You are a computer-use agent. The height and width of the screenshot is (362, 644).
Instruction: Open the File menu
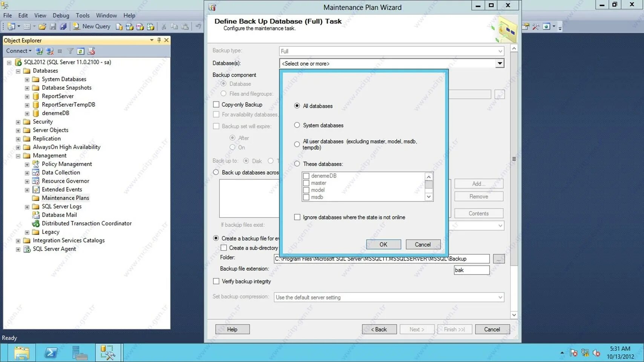click(8, 15)
